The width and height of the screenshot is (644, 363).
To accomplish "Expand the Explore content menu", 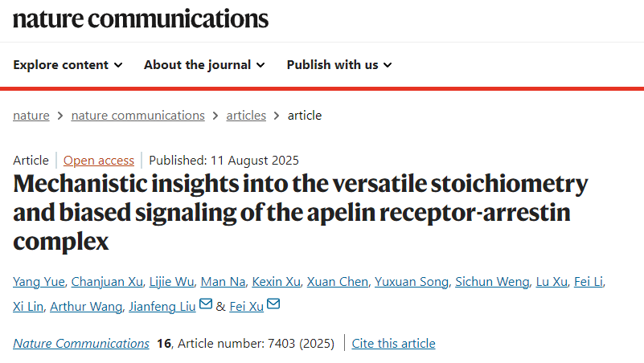I will point(68,65).
